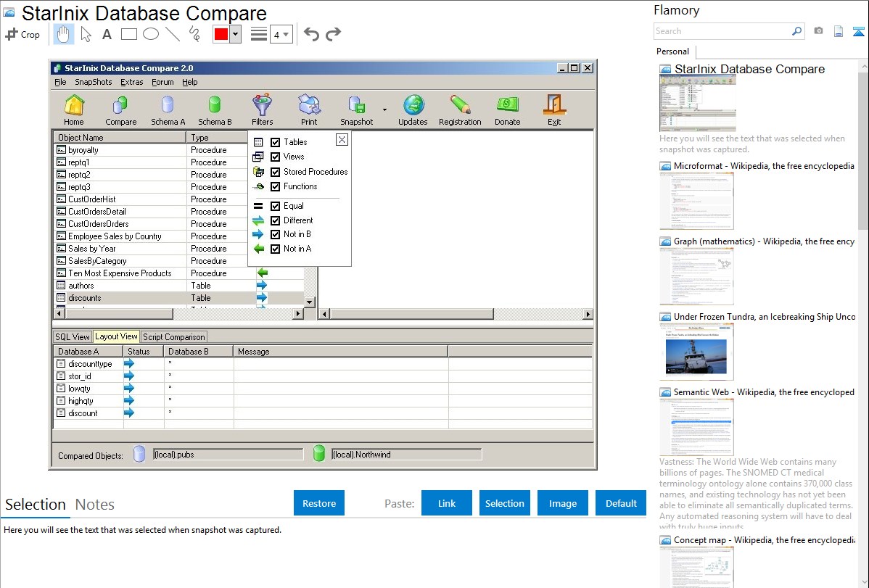Select the freehand scribble tool

(194, 34)
